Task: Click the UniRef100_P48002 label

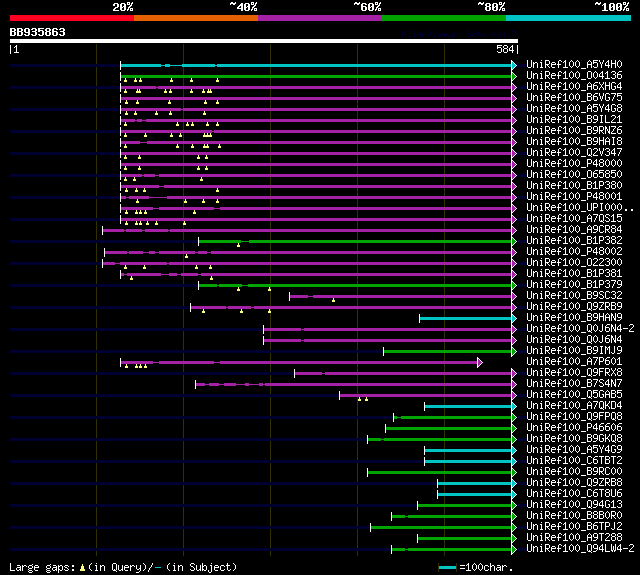Action: click(574, 252)
